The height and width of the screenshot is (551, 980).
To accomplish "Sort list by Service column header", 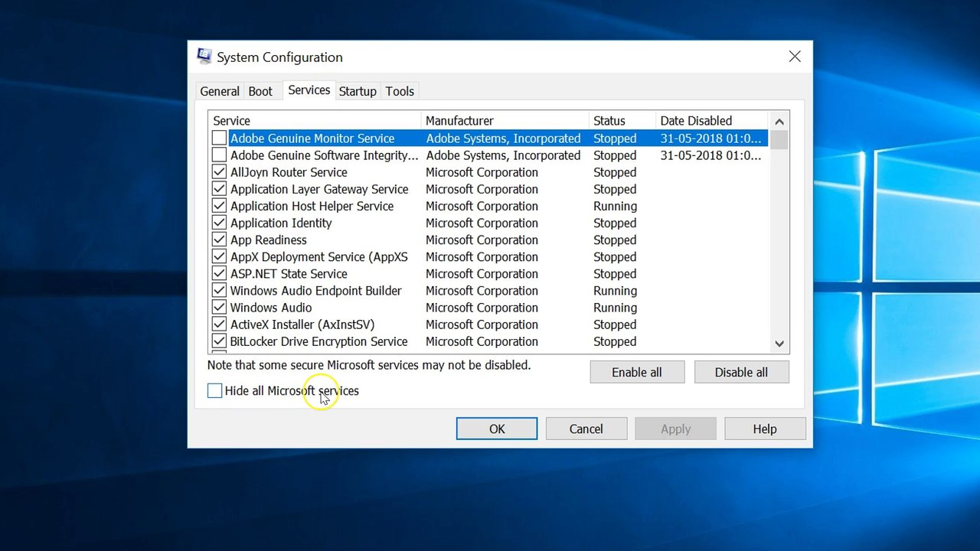I will click(x=315, y=121).
